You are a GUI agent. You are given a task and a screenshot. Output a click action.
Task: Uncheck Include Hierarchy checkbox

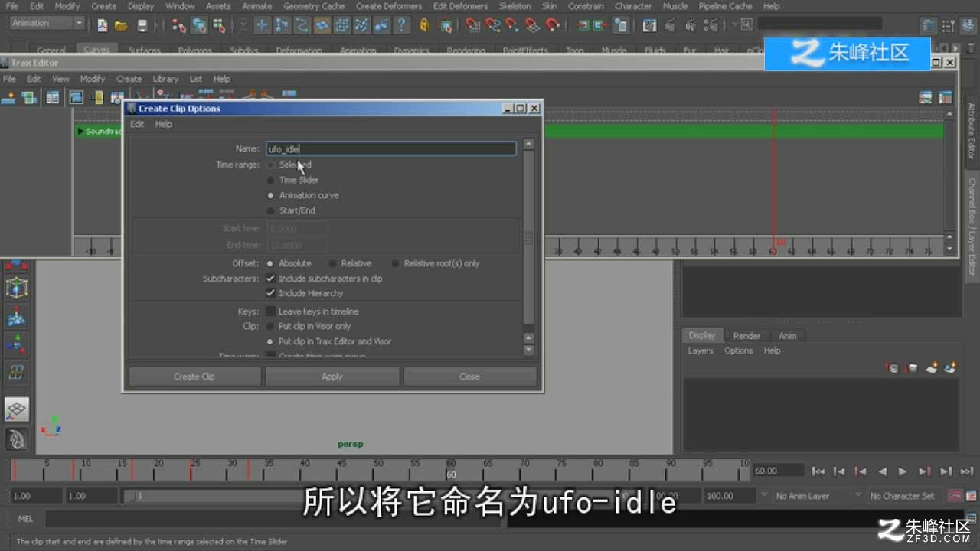pos(270,293)
